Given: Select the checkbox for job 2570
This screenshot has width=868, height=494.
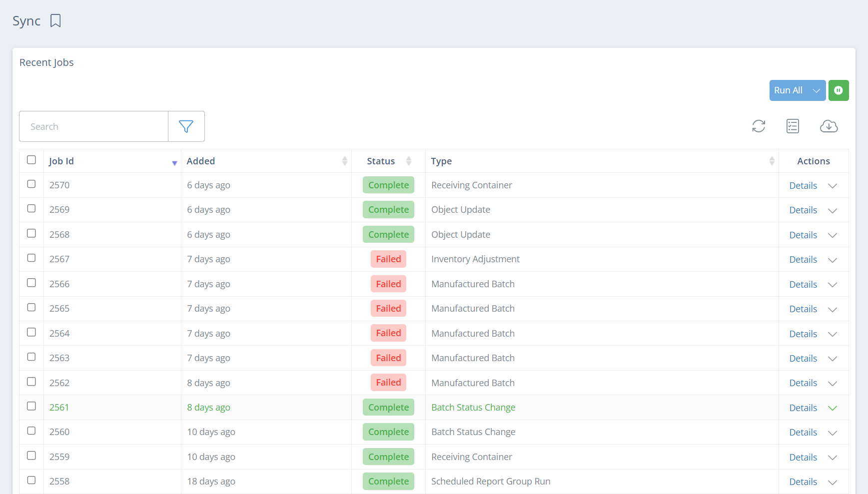Looking at the screenshot, I should pos(31,184).
